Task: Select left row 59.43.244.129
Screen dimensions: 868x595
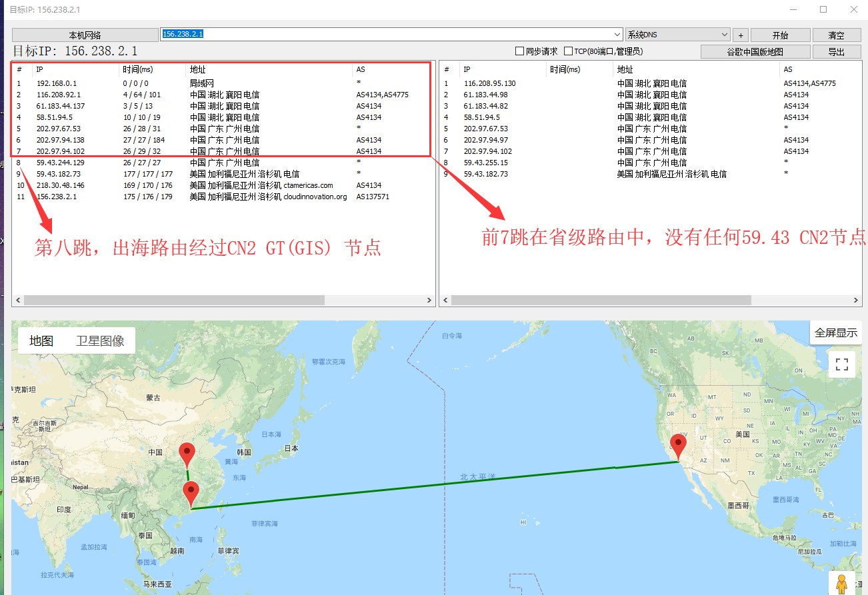Action: 223,163
